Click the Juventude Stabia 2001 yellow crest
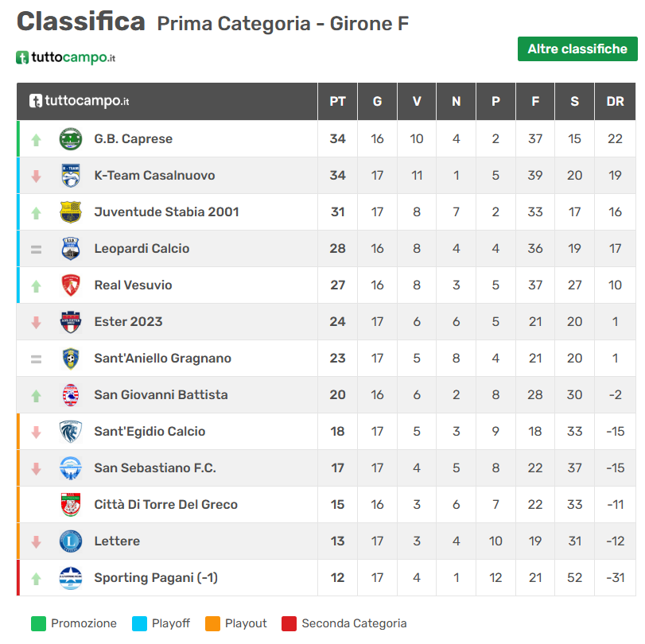 (x=70, y=212)
